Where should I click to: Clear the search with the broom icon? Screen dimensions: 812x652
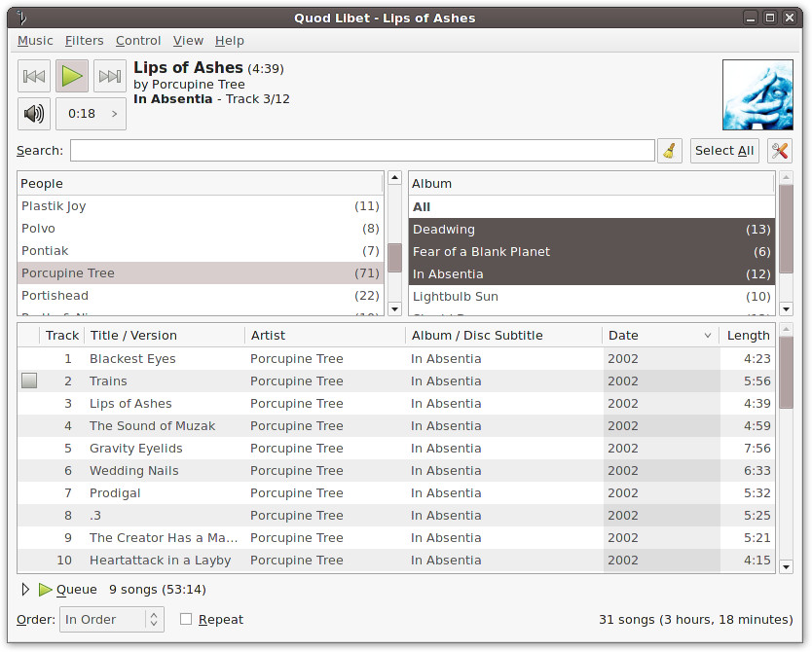pos(670,151)
